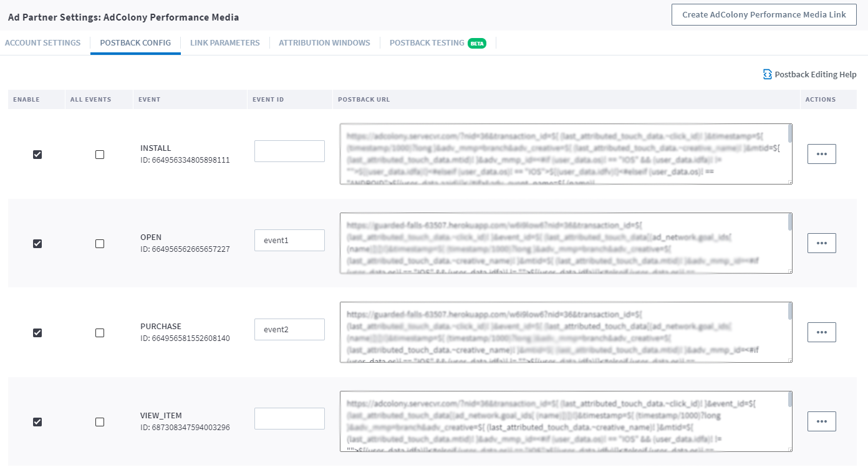The height and width of the screenshot is (475, 868).
Task: Check All Events box for INSTALL
Action: pyautogui.click(x=100, y=155)
